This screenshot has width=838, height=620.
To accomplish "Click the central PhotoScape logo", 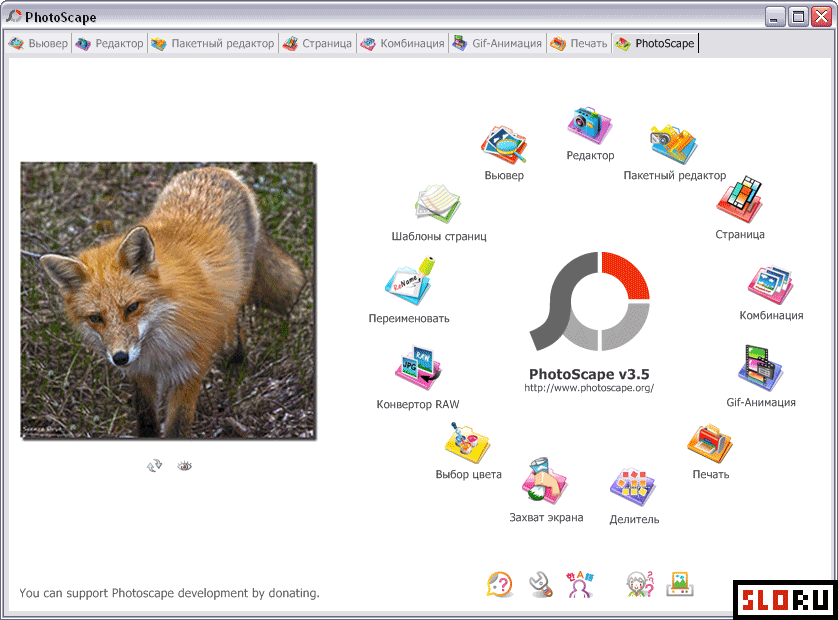I will pos(589,301).
